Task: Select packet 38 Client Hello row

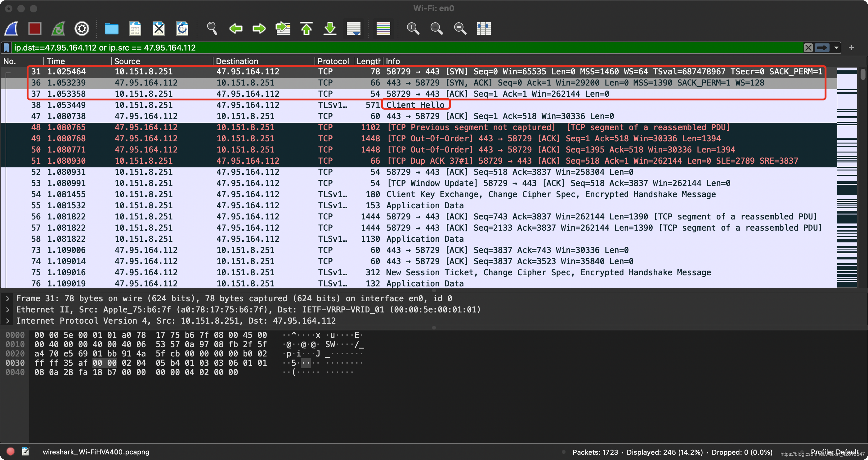Action: tap(418, 105)
